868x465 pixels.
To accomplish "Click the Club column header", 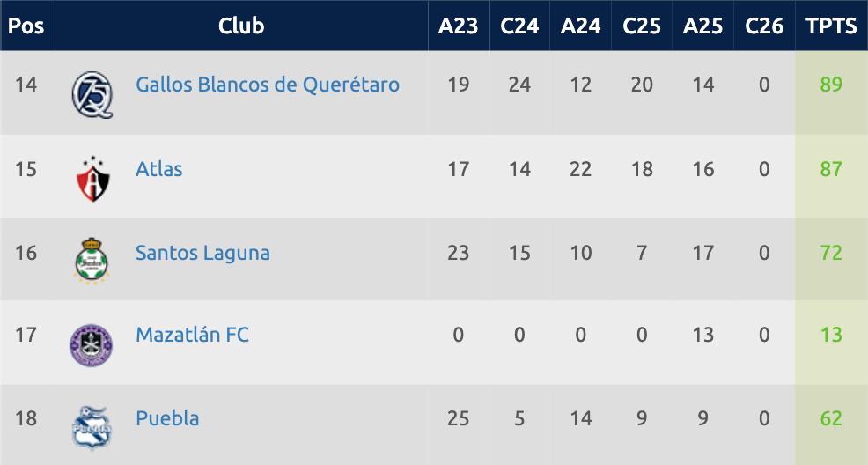I will pyautogui.click(x=241, y=26).
